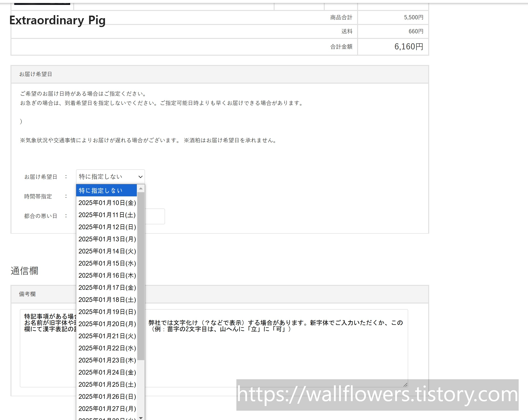This screenshot has height=420, width=528.
Task: Select 2025年01月13日(月) option
Action: pos(107,239)
